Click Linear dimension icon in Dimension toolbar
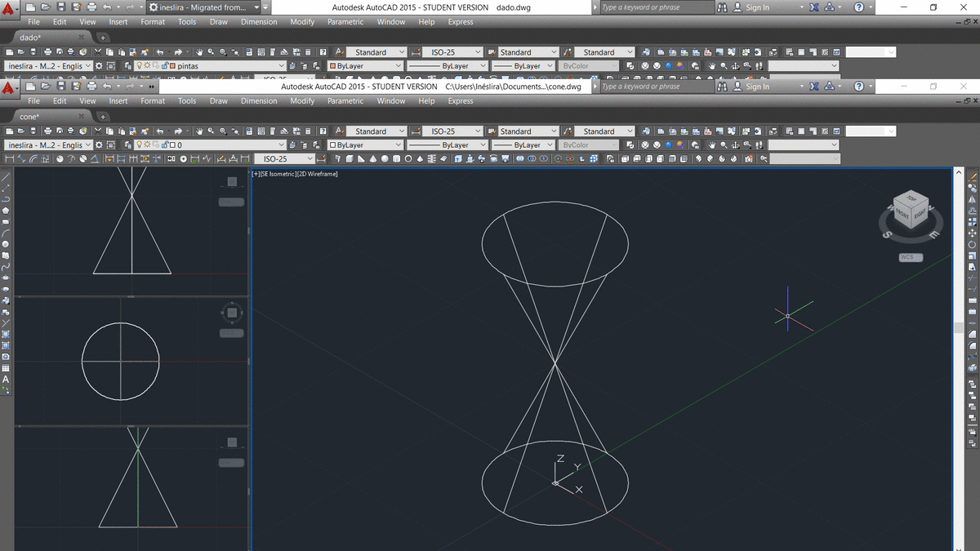980x551 pixels. pos(10,159)
